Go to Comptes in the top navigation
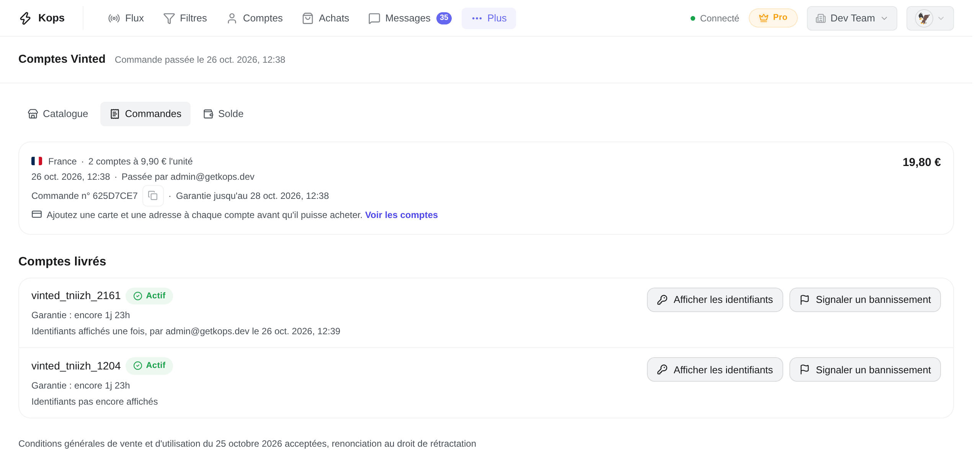This screenshot has height=475, width=980. (255, 18)
